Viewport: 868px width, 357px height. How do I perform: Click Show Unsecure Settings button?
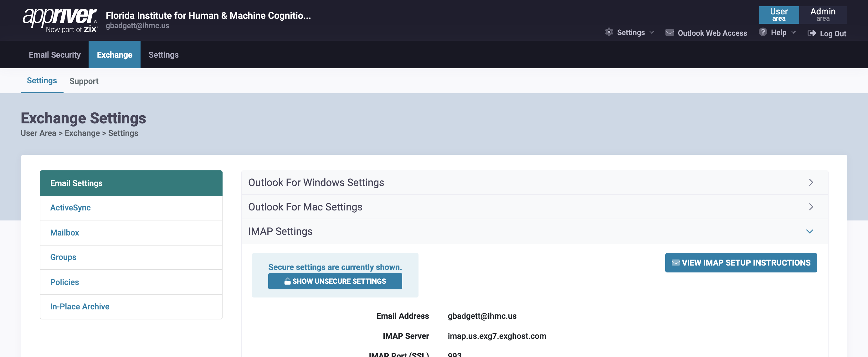[335, 281]
